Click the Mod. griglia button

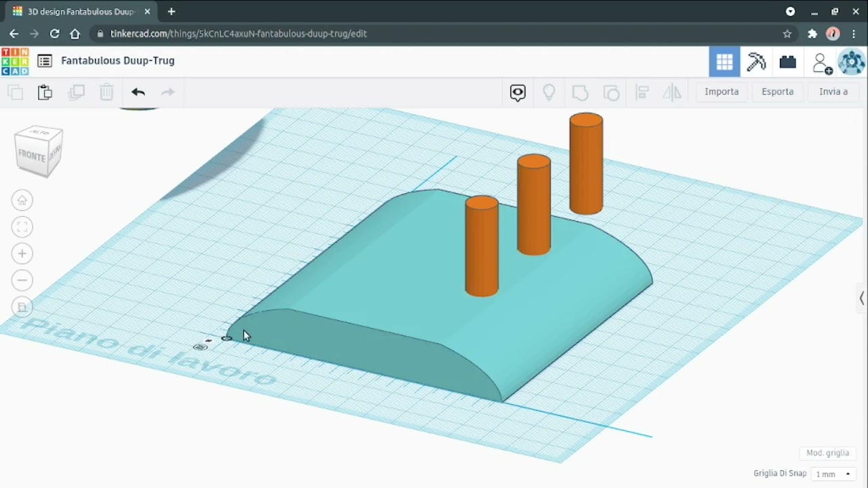[827, 453]
